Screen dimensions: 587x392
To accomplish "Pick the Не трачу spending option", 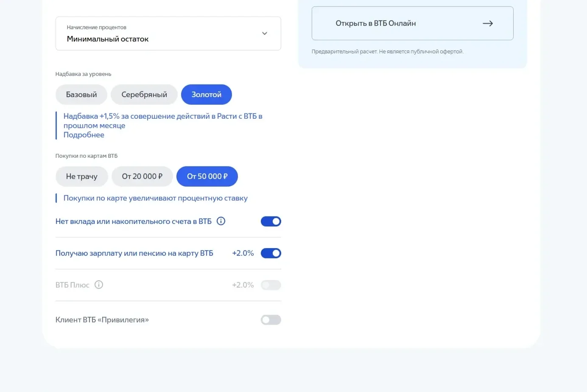I will (82, 176).
